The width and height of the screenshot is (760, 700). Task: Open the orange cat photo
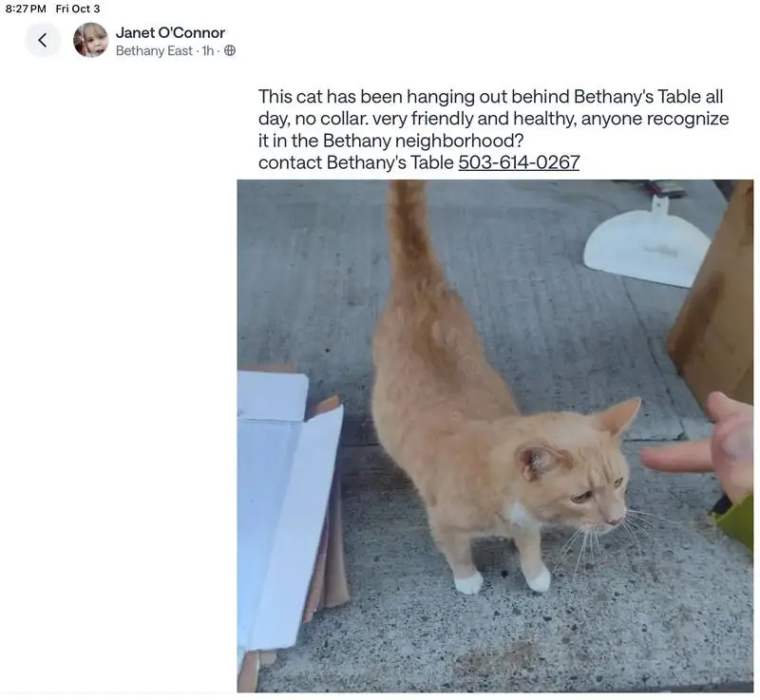495,436
